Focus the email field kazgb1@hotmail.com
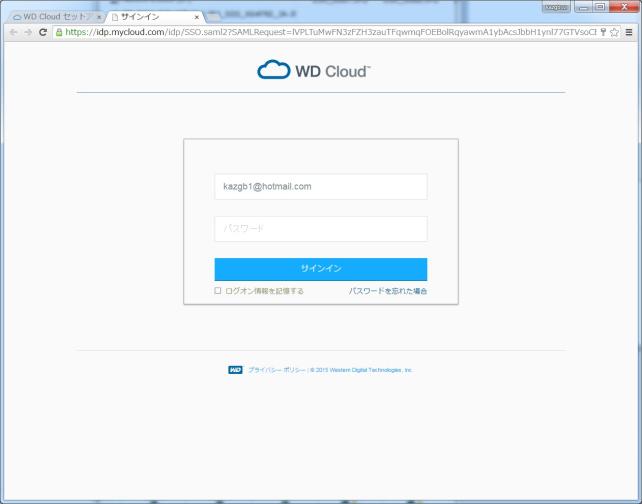The height and width of the screenshot is (504, 642). coord(321,187)
